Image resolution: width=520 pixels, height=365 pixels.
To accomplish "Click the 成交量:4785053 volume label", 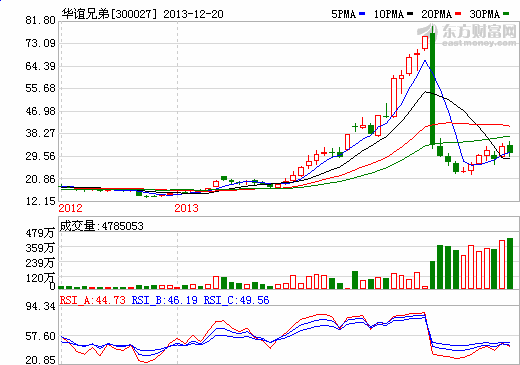I will click(102, 226).
